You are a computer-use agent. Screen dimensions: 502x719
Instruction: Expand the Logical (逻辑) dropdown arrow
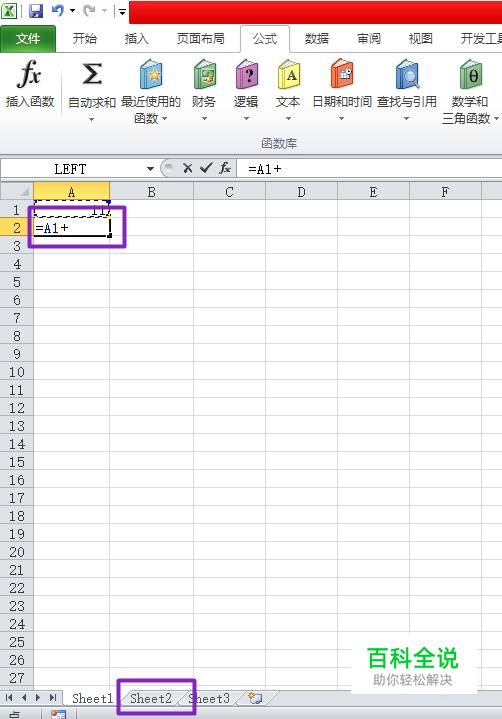pyautogui.click(x=246, y=118)
